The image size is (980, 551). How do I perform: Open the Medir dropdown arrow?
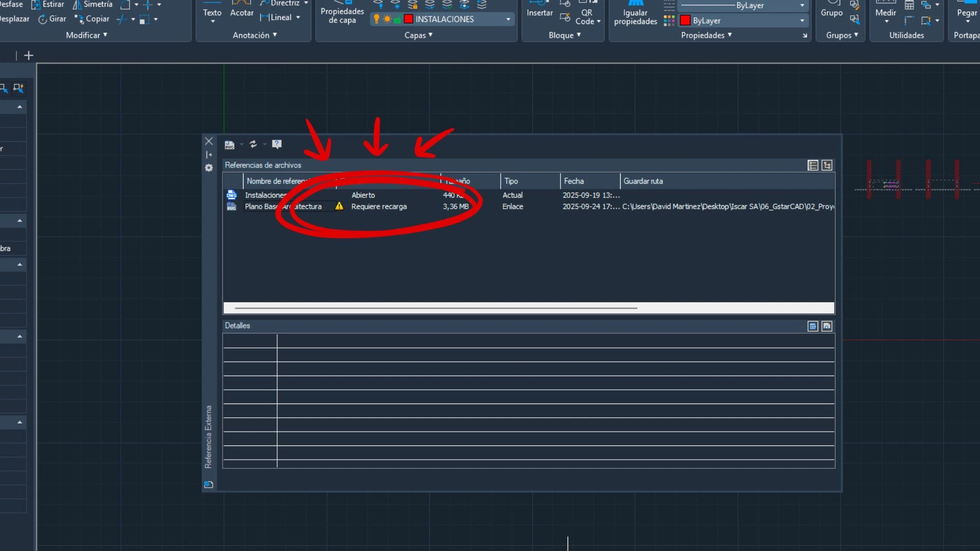click(887, 22)
